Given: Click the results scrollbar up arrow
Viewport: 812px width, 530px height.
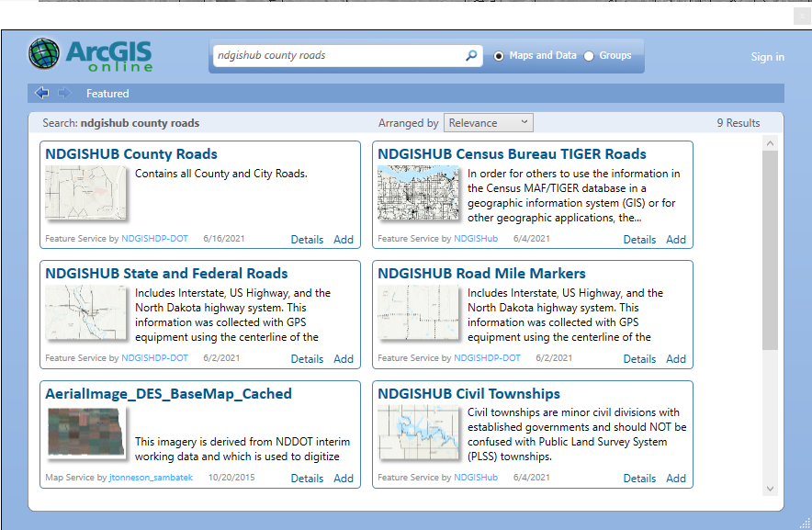Looking at the screenshot, I should click(770, 143).
